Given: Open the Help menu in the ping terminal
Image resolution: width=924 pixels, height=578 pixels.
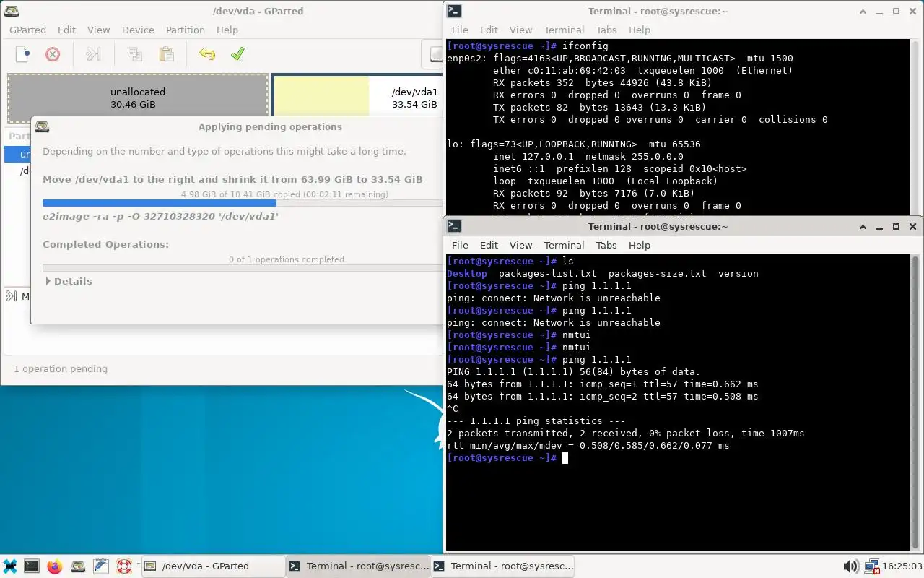Looking at the screenshot, I should (639, 245).
